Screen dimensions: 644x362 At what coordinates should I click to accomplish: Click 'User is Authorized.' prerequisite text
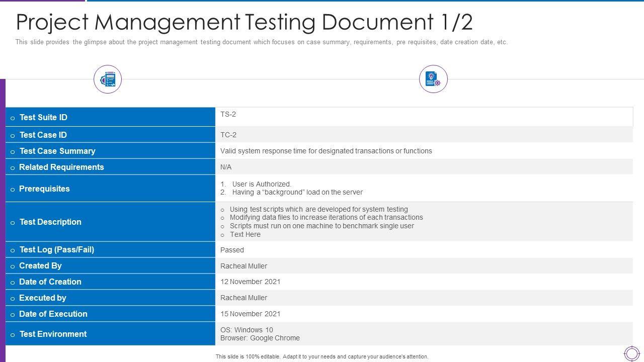pos(262,184)
